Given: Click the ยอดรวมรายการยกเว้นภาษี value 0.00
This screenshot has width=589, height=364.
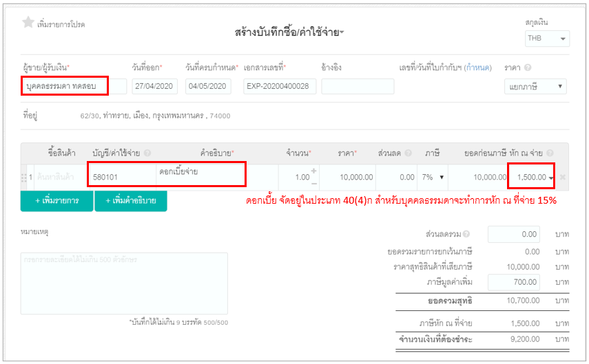Looking at the screenshot, I should click(533, 251).
